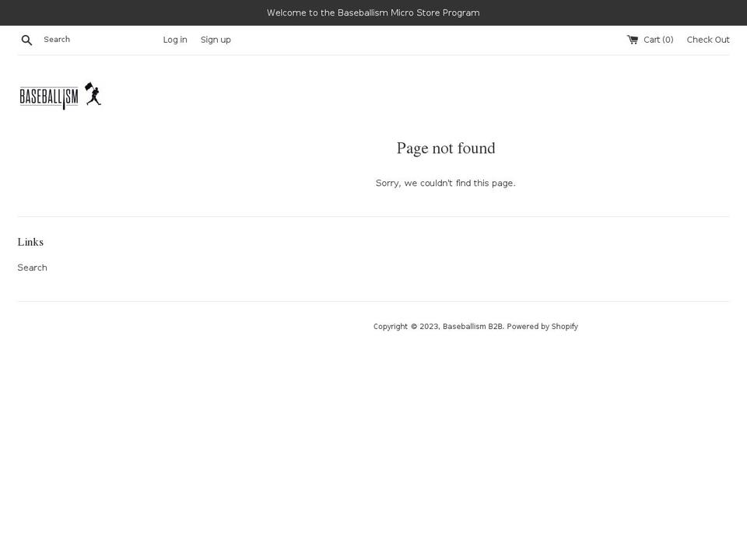The image size is (747, 560).
Task: Open the Baseballism logo home link
Action: [60, 96]
